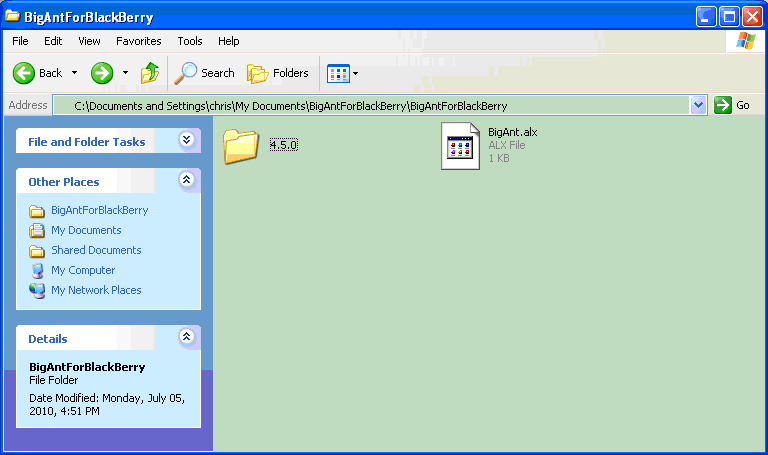Open BigAntForBlackBerry link in Other Places
The width and height of the screenshot is (768, 455).
[x=100, y=210]
